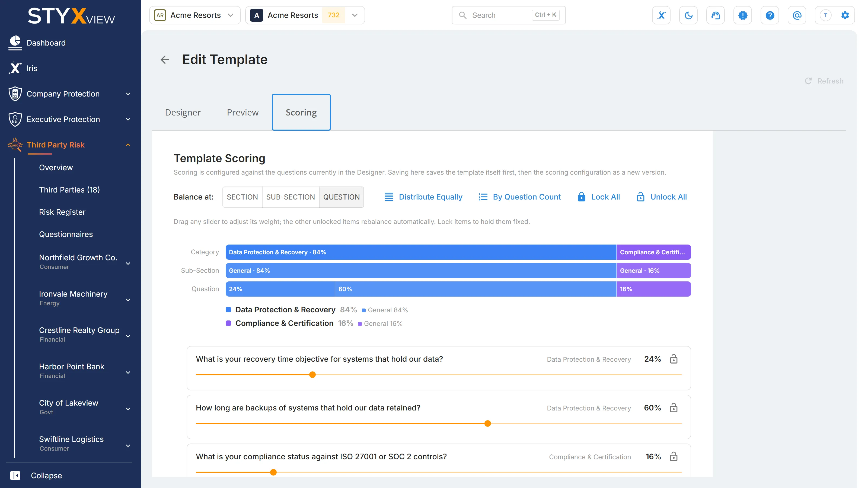Click the Third Party Risk bug icon
Viewport: 868px width, 488px height.
[15, 145]
